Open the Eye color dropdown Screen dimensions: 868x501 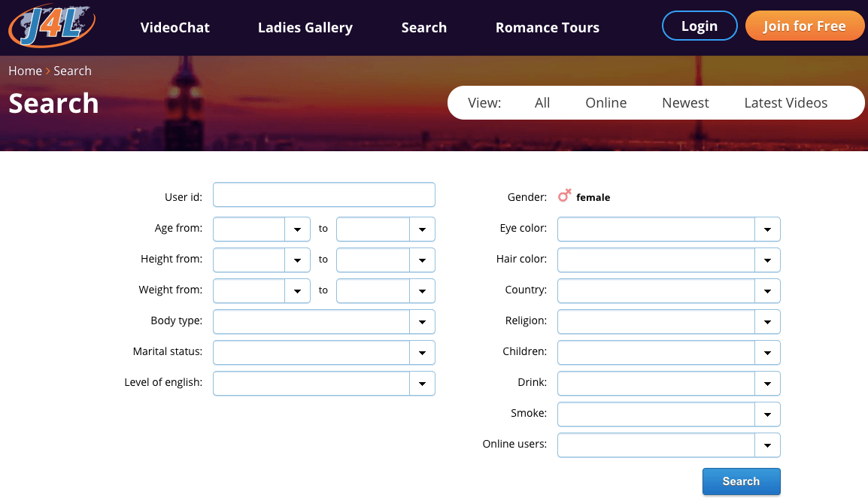point(669,229)
